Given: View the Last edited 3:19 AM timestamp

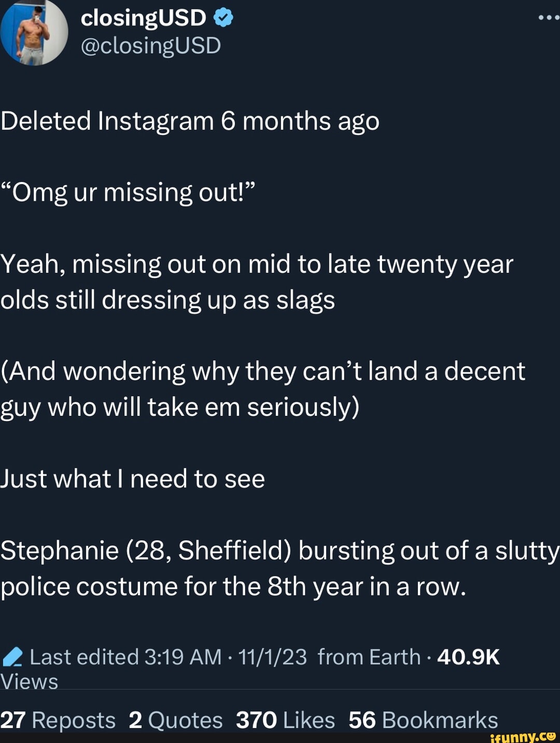Looking at the screenshot, I should click(125, 657).
